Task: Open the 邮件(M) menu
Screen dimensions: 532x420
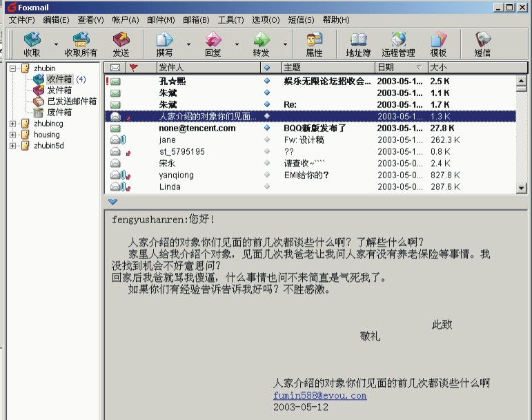Action: (161, 20)
